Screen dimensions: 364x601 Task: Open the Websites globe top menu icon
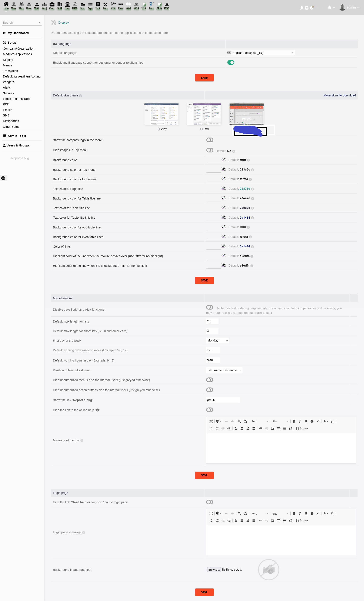tap(128, 4)
